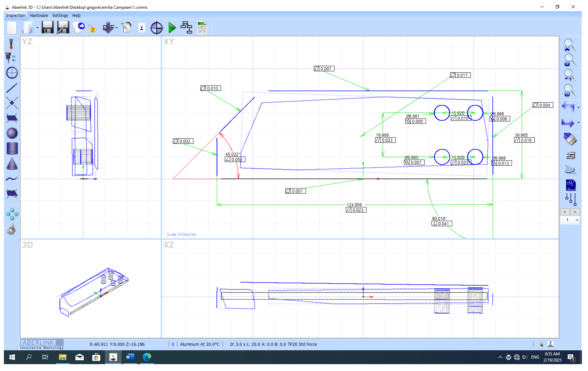Expand the Undo arrow dropdown
Viewport: 588px width, 371px height.
click(578, 107)
